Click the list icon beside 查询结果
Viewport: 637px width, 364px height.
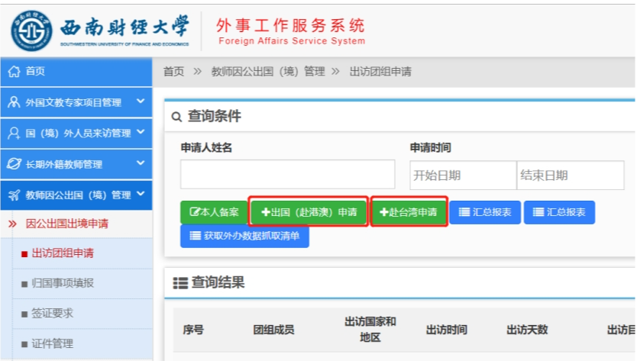tap(180, 283)
